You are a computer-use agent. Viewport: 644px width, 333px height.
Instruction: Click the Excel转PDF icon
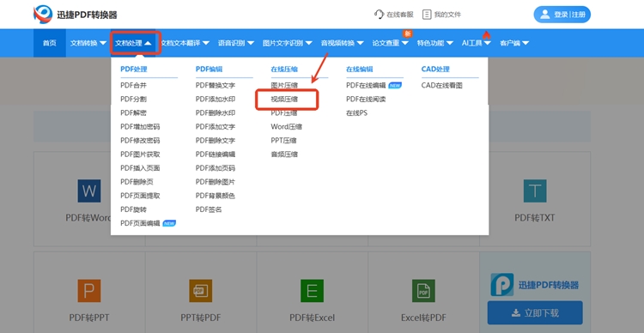click(x=423, y=291)
